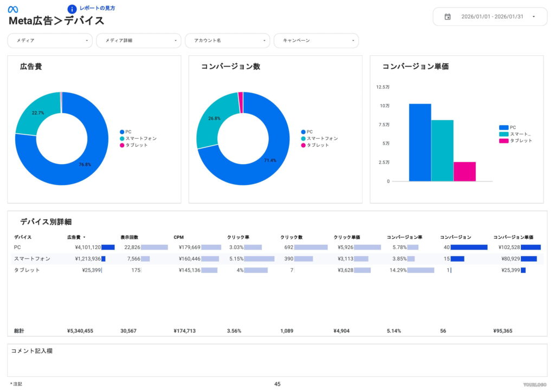Click the タブレット legend swatch in コンバージョン単価 chart
This screenshot has height=392, width=555.
[504, 141]
